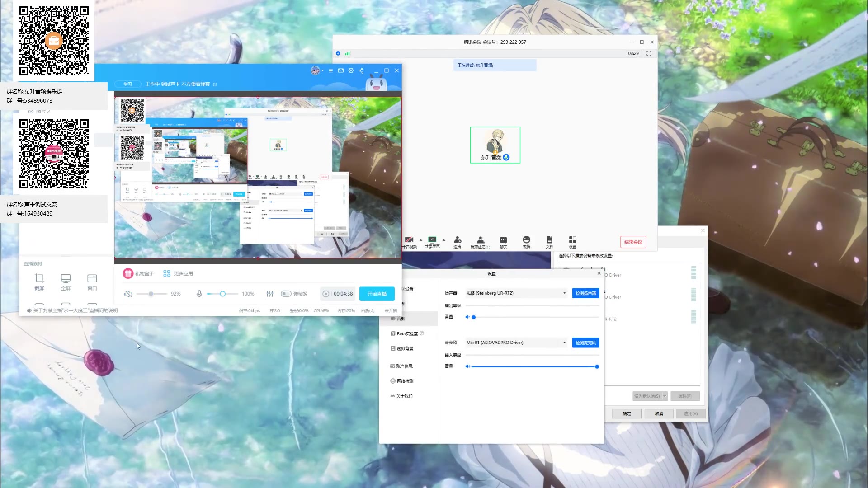This screenshot has width=868, height=488.
Task: Expand share screen options arrow
Action: (443, 240)
